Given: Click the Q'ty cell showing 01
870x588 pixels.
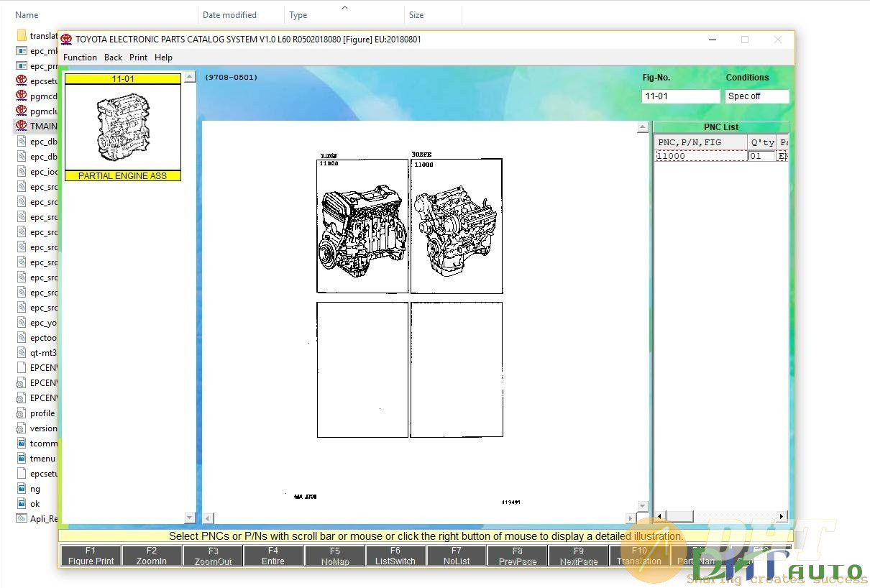Looking at the screenshot, I should [x=761, y=156].
